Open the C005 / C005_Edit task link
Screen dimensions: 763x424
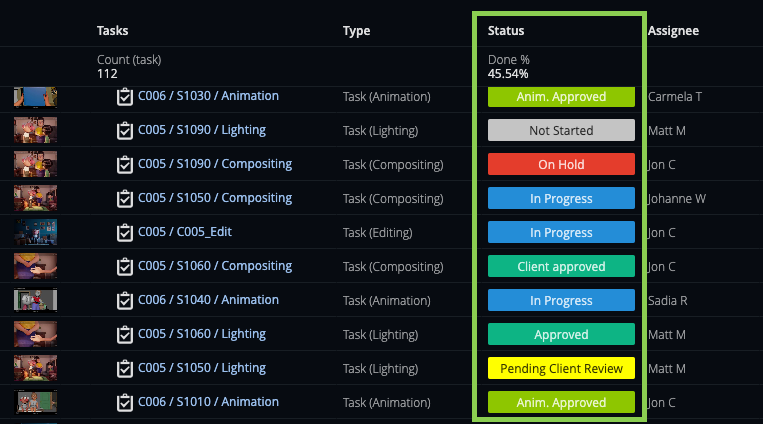(x=185, y=232)
